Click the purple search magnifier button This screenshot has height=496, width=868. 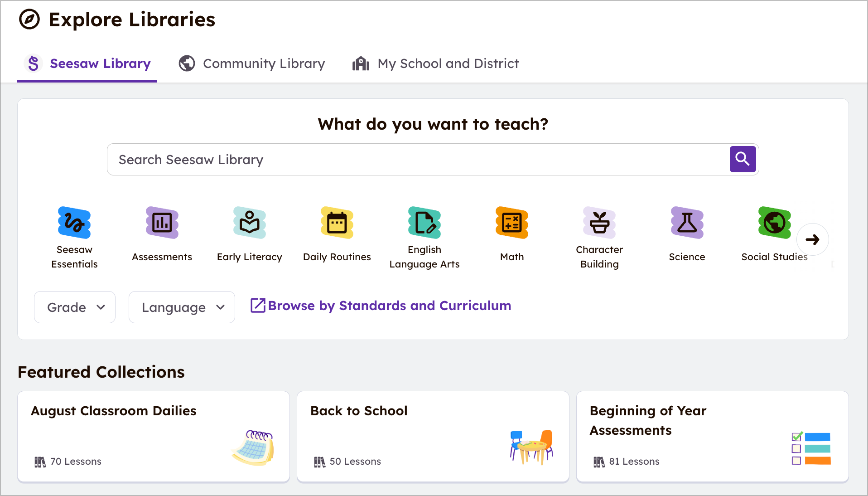point(743,159)
